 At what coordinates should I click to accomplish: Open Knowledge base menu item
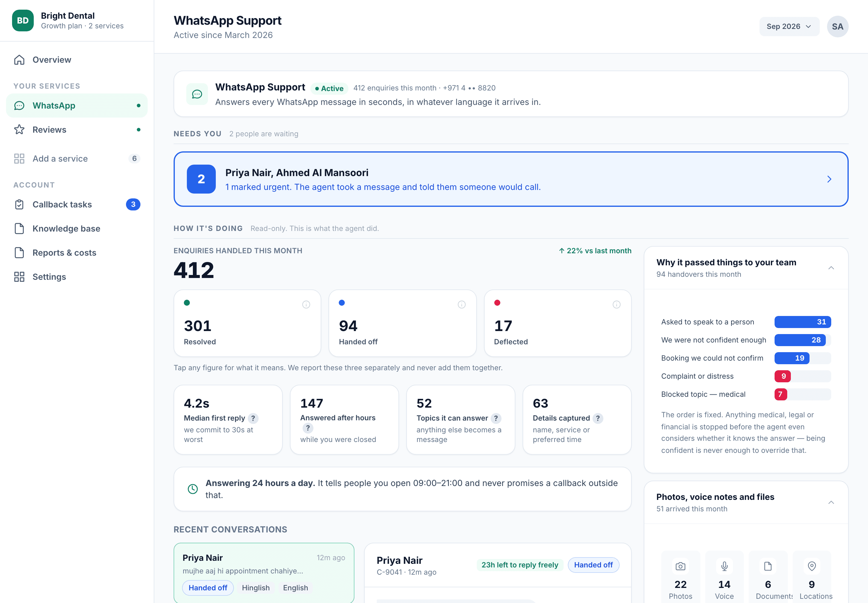pyautogui.click(x=77, y=229)
